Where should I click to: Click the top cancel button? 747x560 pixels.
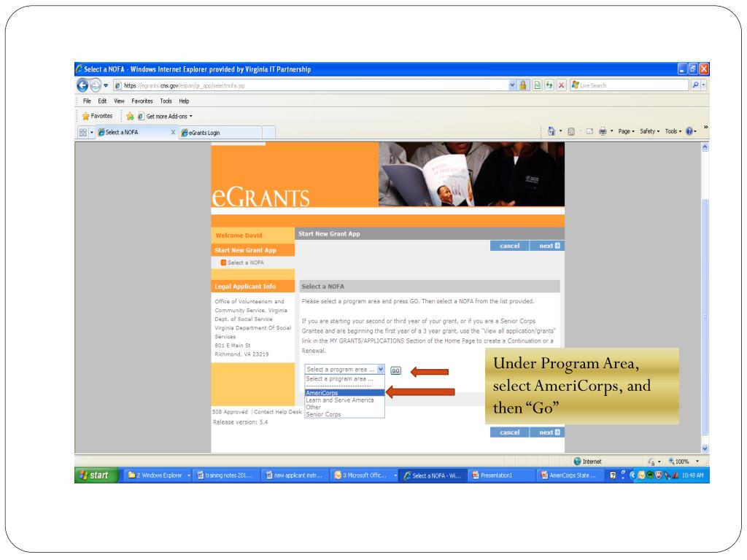point(509,246)
